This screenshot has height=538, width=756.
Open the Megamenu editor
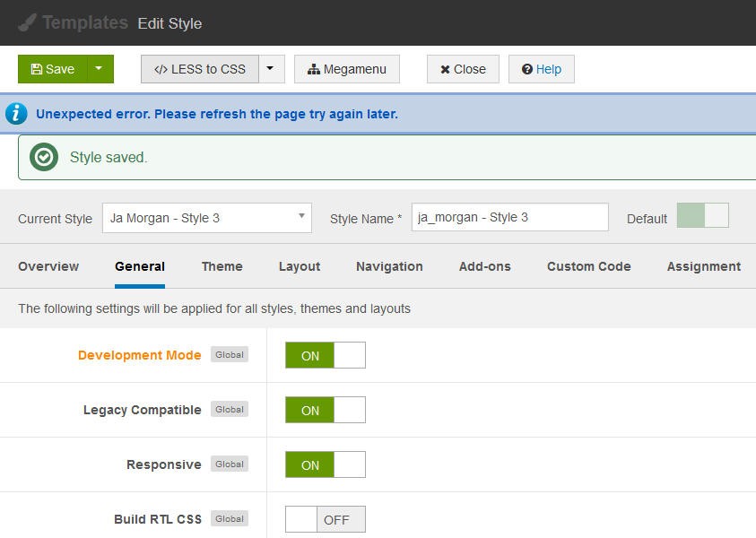pos(346,69)
